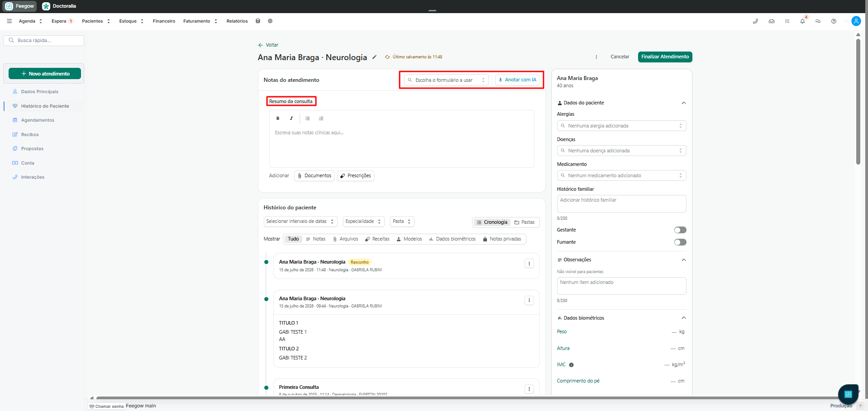The height and width of the screenshot is (411, 868).
Task: Insert a bulleted list in notes editor
Action: click(x=307, y=118)
